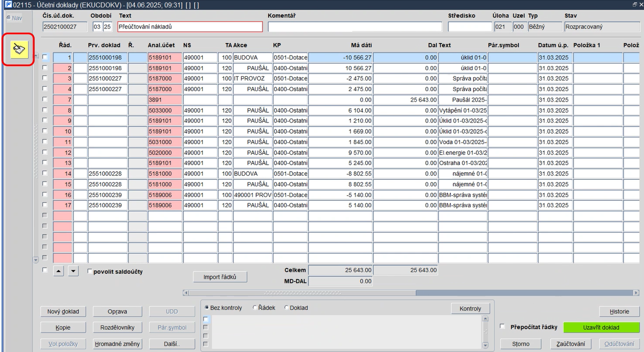Click the Anal.účet cell 5020000

165,152
